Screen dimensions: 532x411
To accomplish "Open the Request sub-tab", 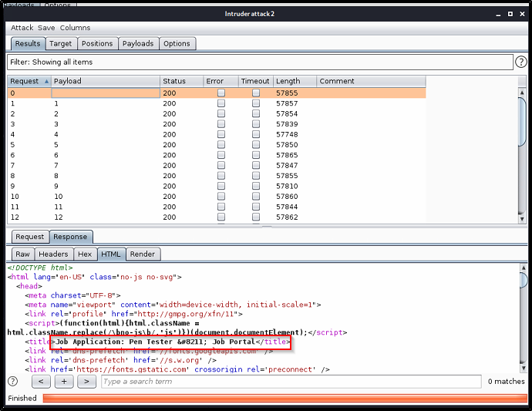I will click(x=30, y=237).
